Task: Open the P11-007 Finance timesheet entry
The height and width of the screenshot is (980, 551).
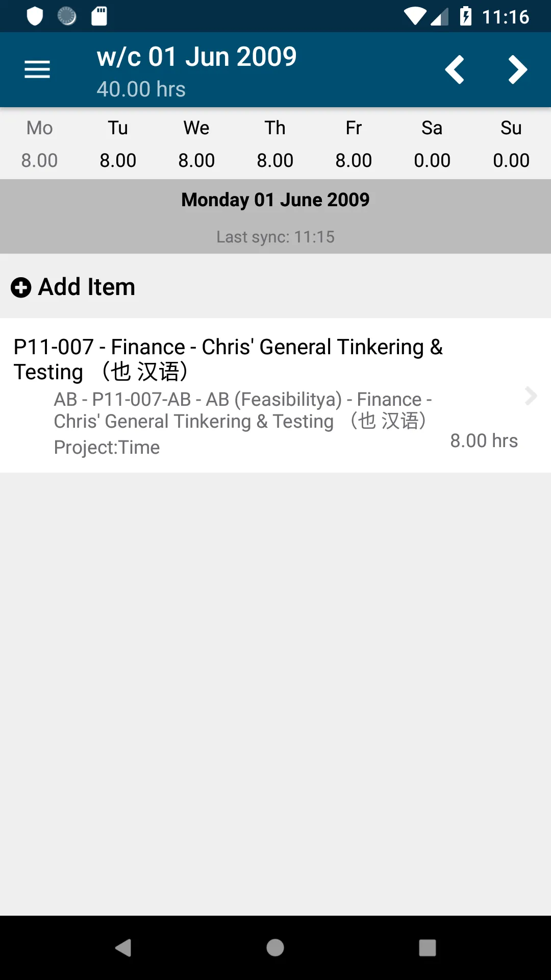Action: coord(275,396)
